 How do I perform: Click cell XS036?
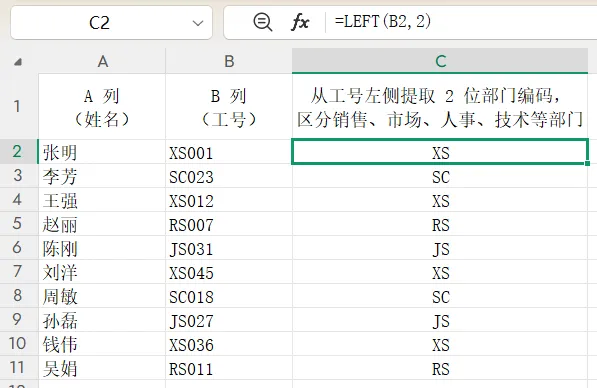point(229,344)
